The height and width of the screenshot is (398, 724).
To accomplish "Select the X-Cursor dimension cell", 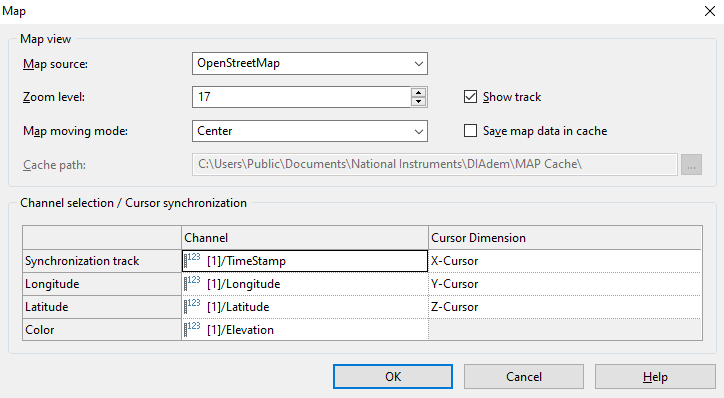I will 565,261.
